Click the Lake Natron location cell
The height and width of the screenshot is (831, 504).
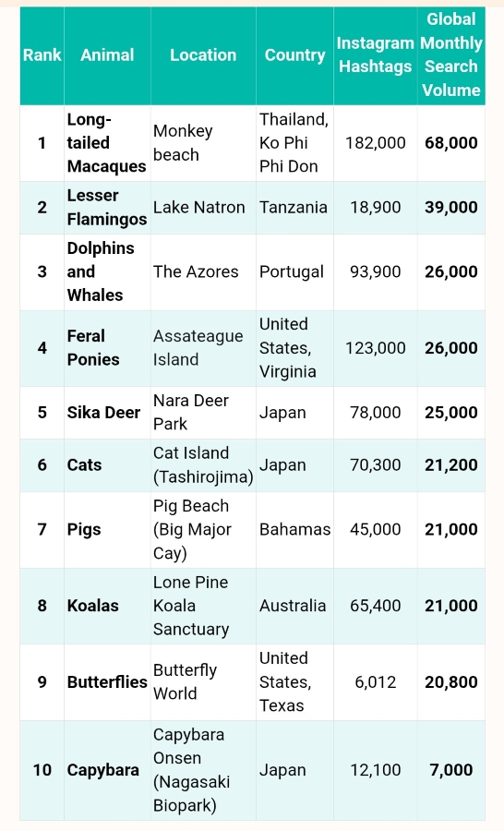coord(203,208)
